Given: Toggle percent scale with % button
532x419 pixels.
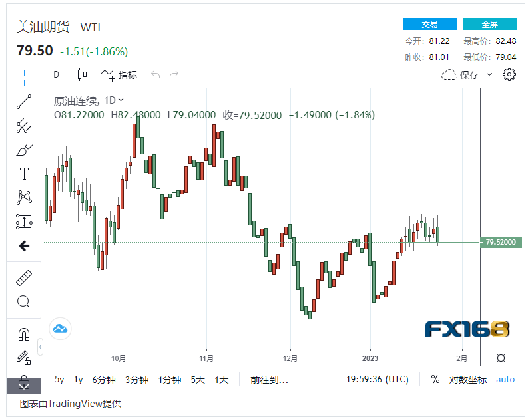Looking at the screenshot, I should [x=435, y=380].
